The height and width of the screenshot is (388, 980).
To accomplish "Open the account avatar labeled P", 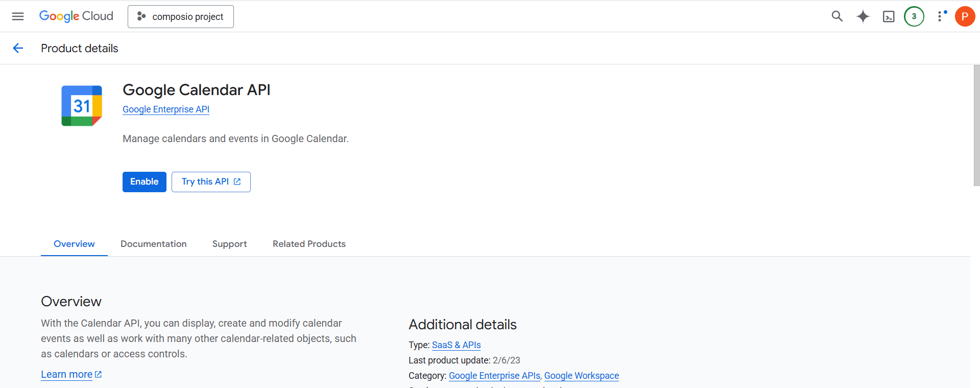I will (x=965, y=16).
